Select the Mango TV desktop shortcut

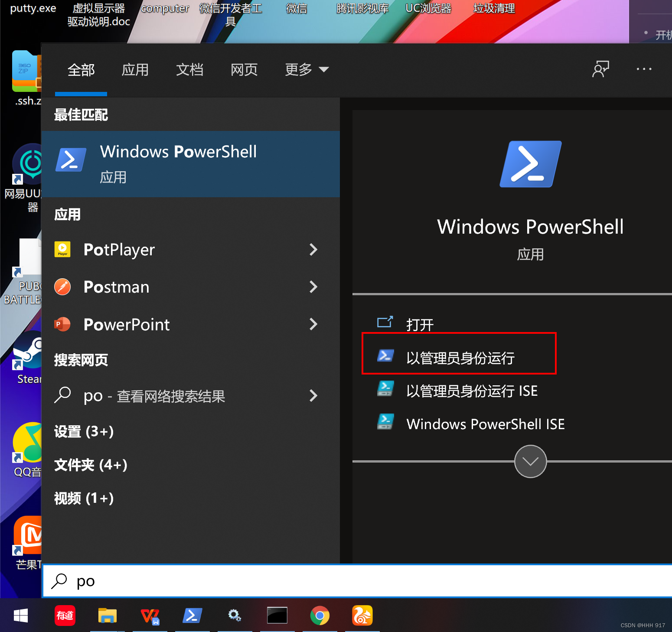[27, 543]
